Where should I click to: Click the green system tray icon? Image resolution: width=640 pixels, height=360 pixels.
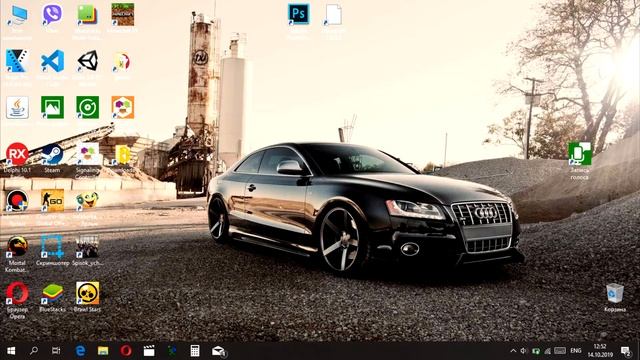(x=536, y=351)
